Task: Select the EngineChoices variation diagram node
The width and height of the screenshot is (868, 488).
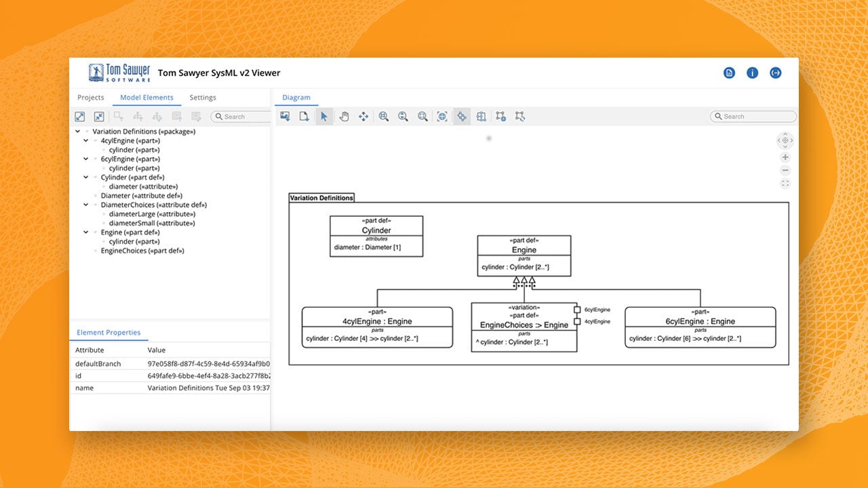Action: coord(524,327)
